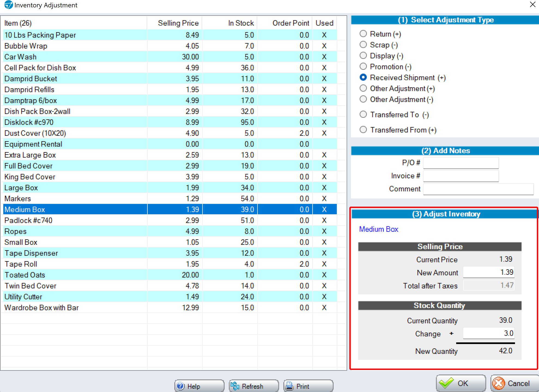The width and height of the screenshot is (539, 392).
Task: Select the Car Wash item
Action: pos(170,57)
